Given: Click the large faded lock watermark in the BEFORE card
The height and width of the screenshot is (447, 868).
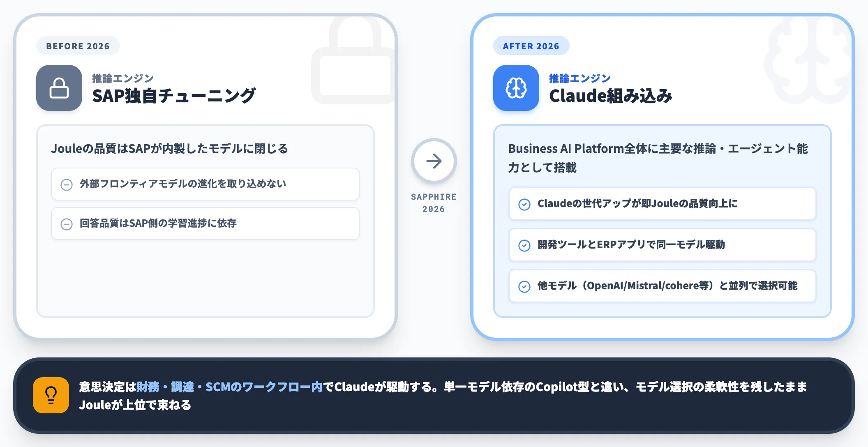Looking at the screenshot, I should (x=353, y=60).
